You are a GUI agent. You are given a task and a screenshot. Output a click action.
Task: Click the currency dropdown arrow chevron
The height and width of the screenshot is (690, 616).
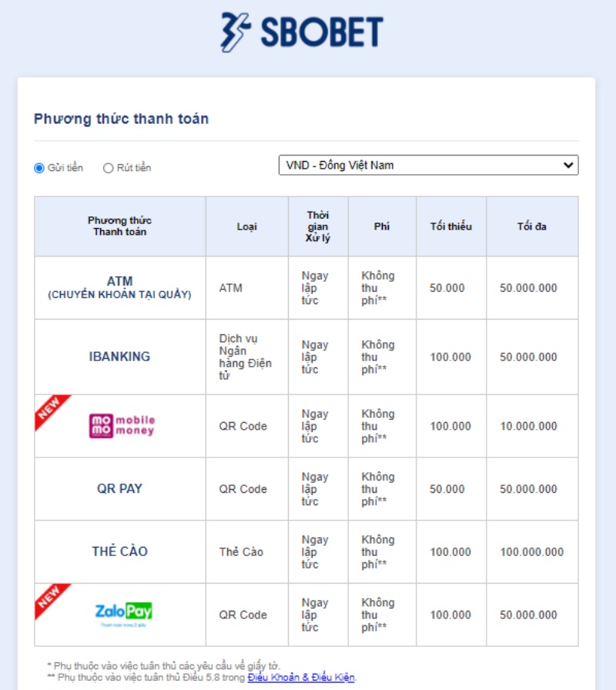(x=568, y=165)
